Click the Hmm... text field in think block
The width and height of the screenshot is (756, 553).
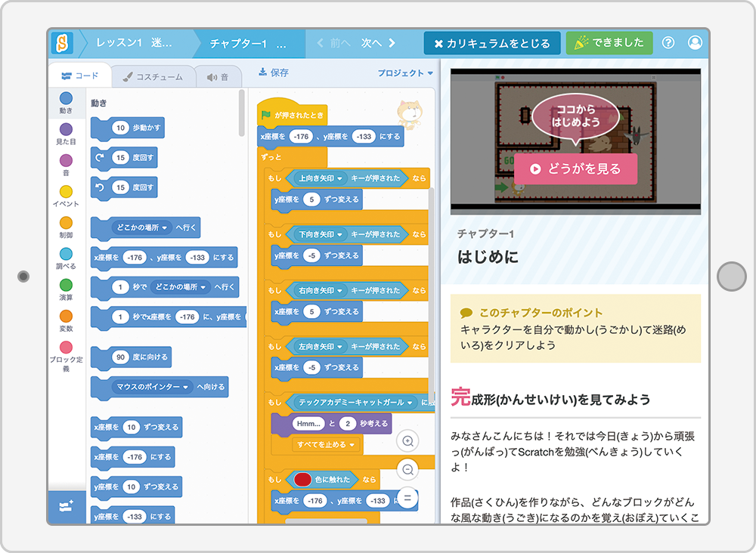click(308, 424)
